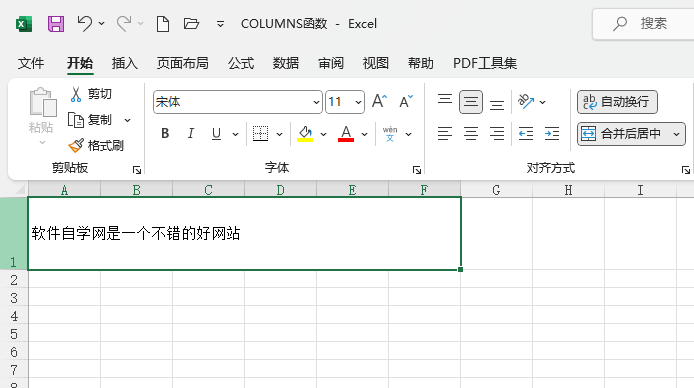Top align cell text
The height and width of the screenshot is (388, 694).
tap(445, 100)
